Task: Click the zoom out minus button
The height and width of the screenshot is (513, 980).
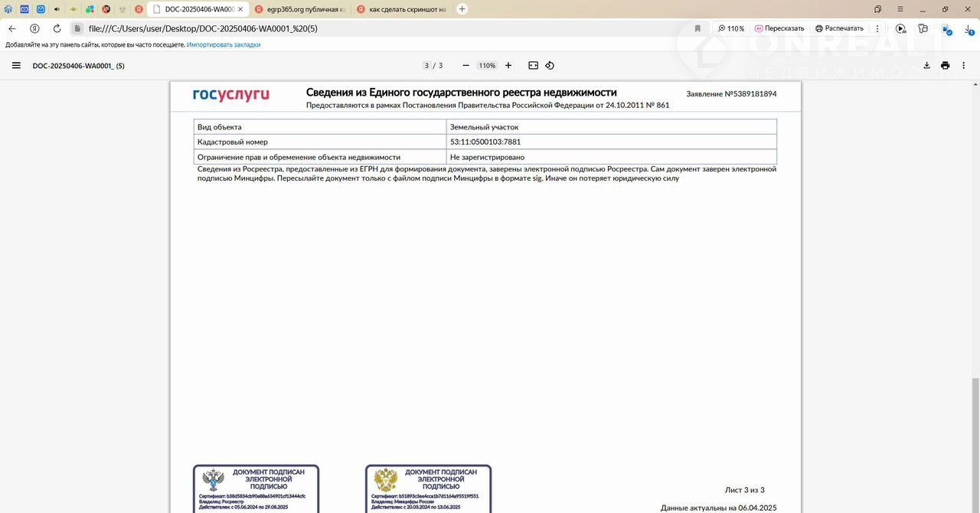Action: point(465,66)
